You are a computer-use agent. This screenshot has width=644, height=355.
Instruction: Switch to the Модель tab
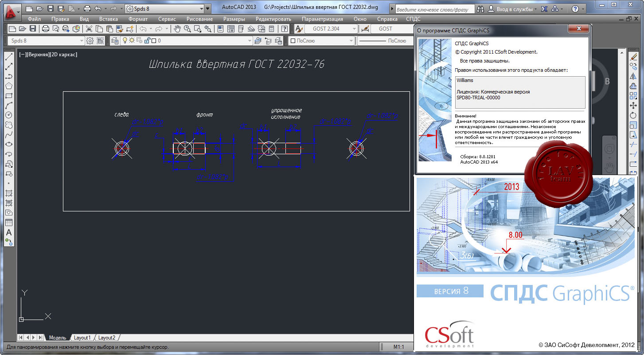point(58,338)
